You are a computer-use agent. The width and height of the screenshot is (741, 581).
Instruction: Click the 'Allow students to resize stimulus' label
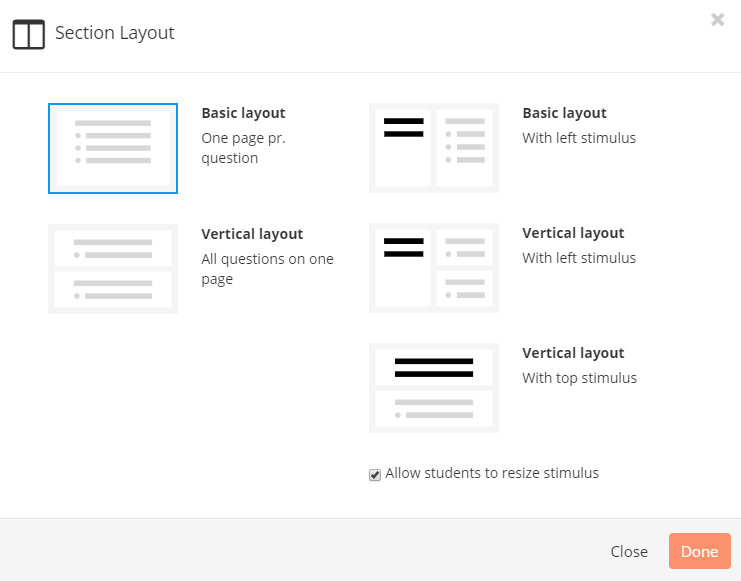coord(492,473)
